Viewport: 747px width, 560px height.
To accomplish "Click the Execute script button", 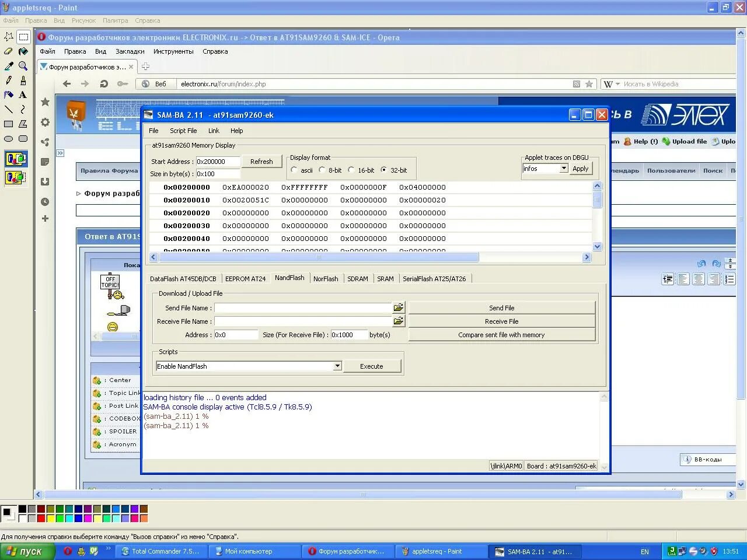I will (x=372, y=366).
